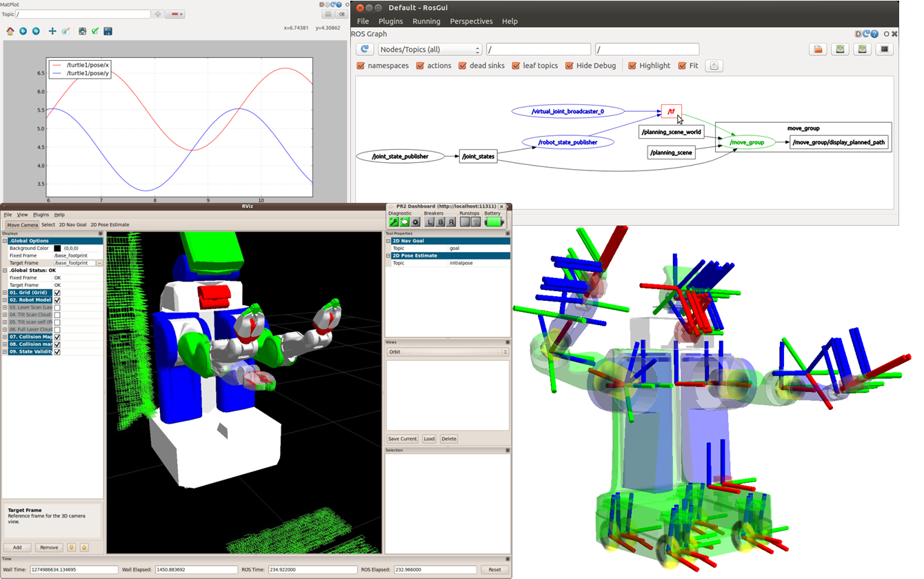
Task: Load DOT graph with the folder icon
Action: click(x=817, y=49)
